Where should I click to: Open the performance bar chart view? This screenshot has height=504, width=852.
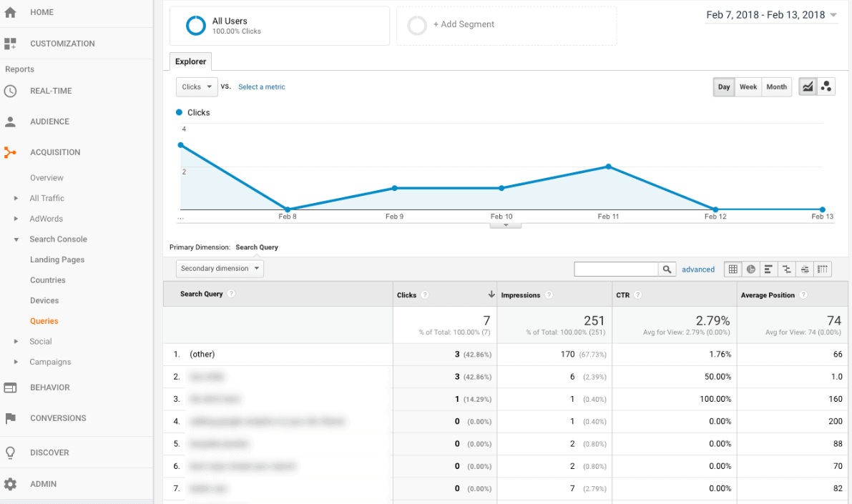768,269
